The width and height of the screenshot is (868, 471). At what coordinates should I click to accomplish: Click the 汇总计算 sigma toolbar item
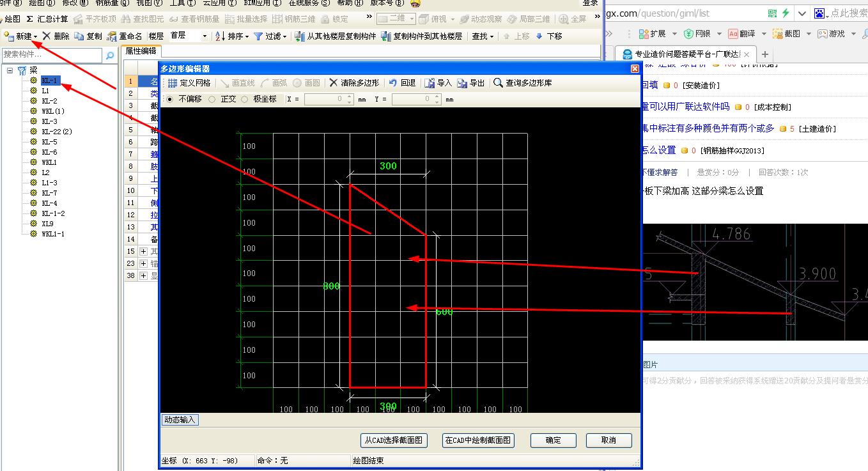click(47, 19)
